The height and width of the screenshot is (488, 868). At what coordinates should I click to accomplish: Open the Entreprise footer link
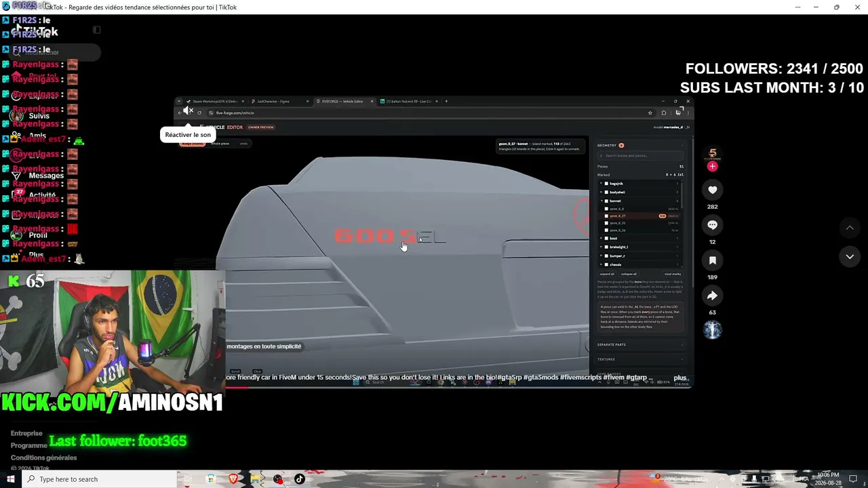(26, 433)
